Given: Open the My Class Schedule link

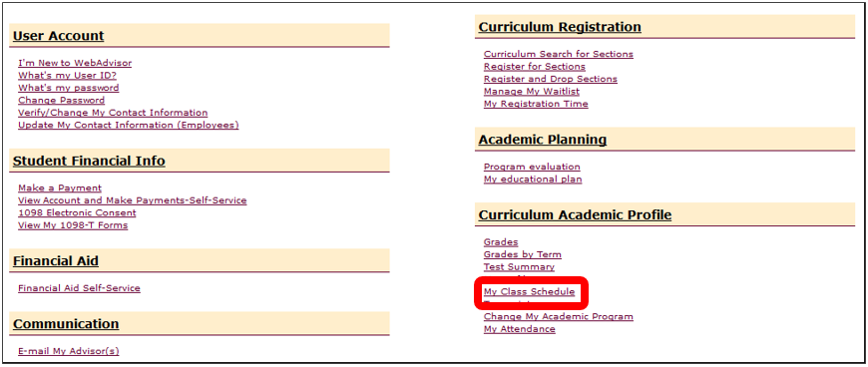Looking at the screenshot, I should tap(529, 292).
